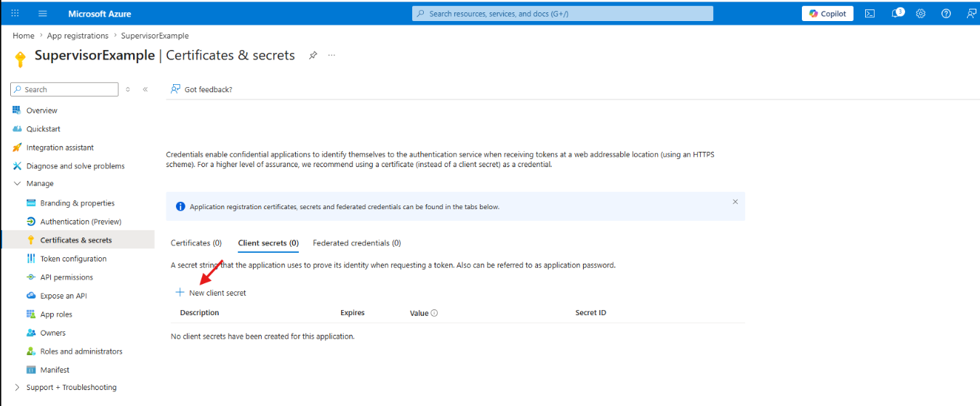This screenshot has width=980, height=406.
Task: Click the Roles and administrators icon
Action: coord(31,352)
